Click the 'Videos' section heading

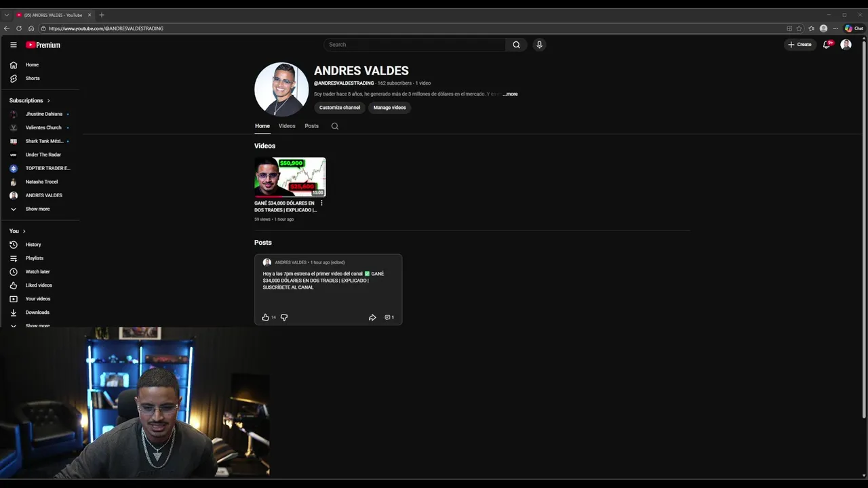click(264, 146)
